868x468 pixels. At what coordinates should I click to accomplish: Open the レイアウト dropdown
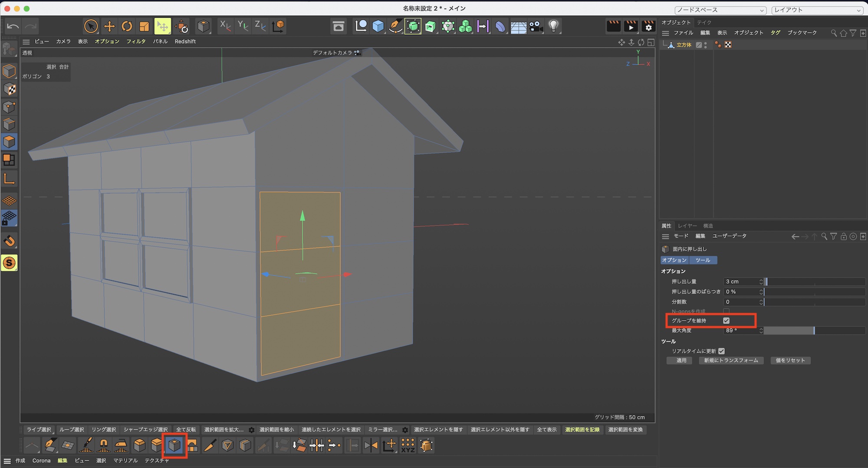pyautogui.click(x=817, y=10)
